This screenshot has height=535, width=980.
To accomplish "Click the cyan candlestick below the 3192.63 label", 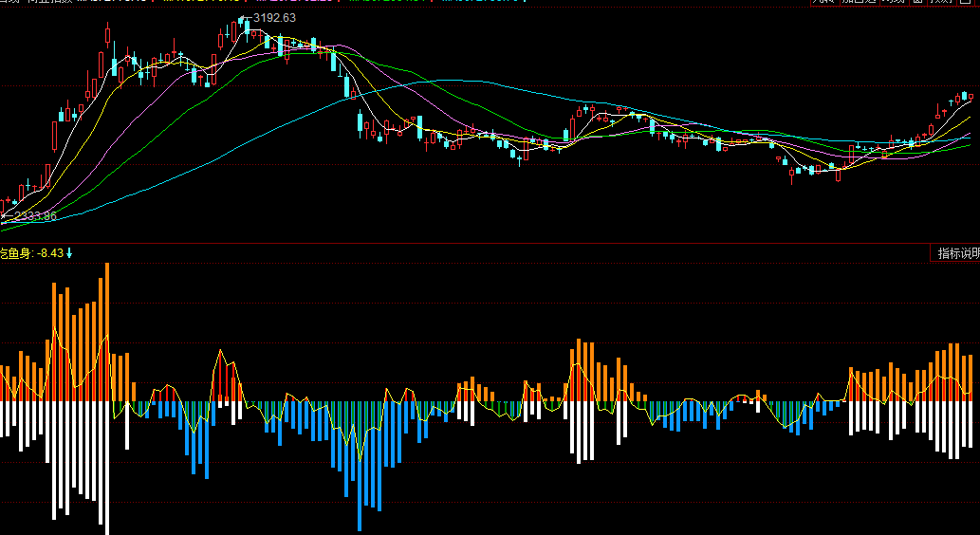I will tap(247, 28).
